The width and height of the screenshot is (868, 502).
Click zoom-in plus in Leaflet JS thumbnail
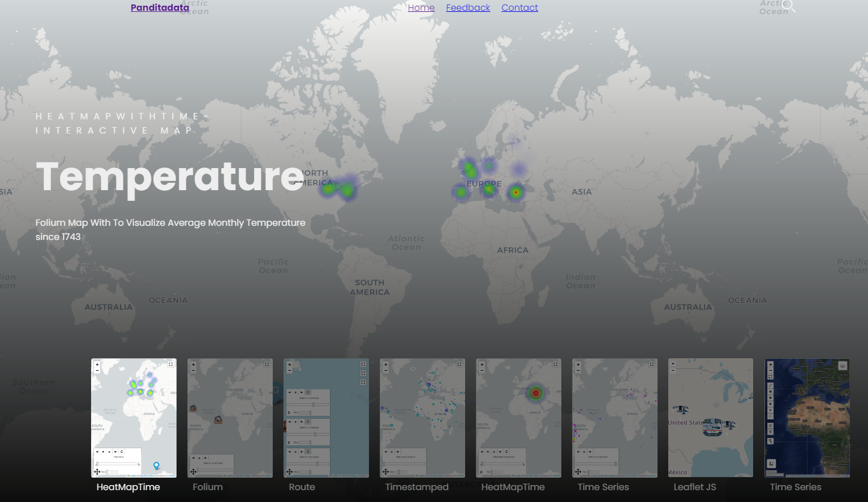pos(673,364)
